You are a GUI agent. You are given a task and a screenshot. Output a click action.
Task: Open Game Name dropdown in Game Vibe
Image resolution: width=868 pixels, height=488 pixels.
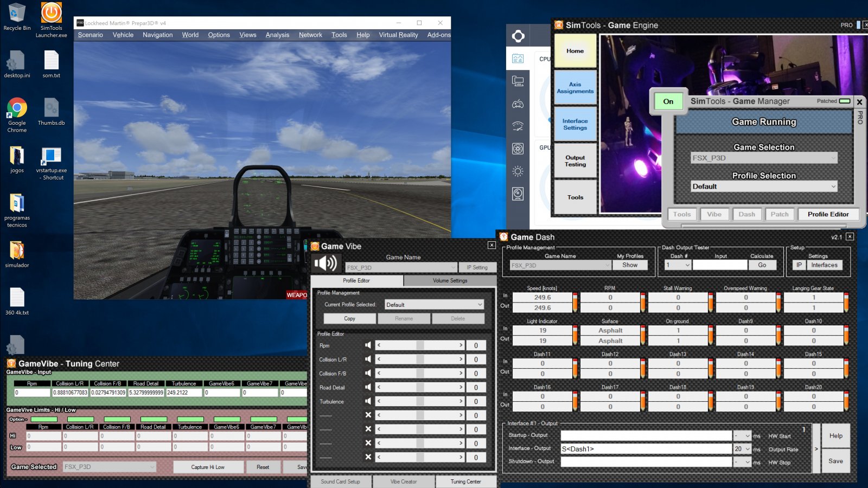coord(401,267)
